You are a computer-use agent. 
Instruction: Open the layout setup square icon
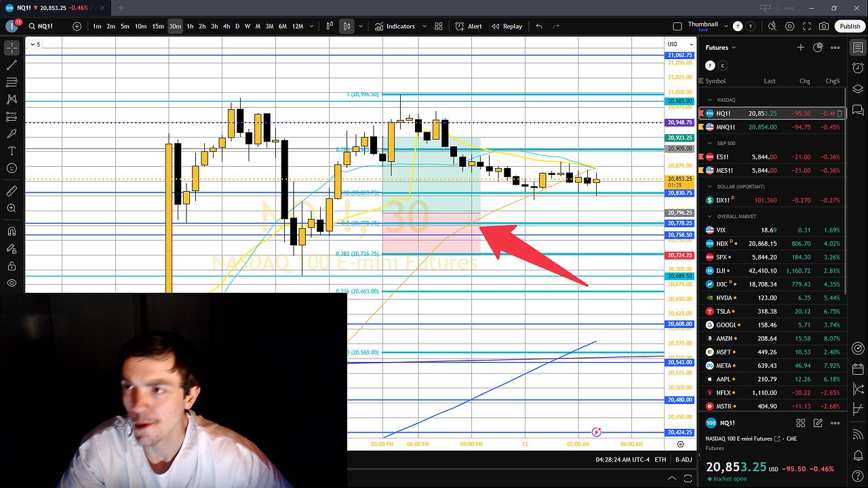677,26
